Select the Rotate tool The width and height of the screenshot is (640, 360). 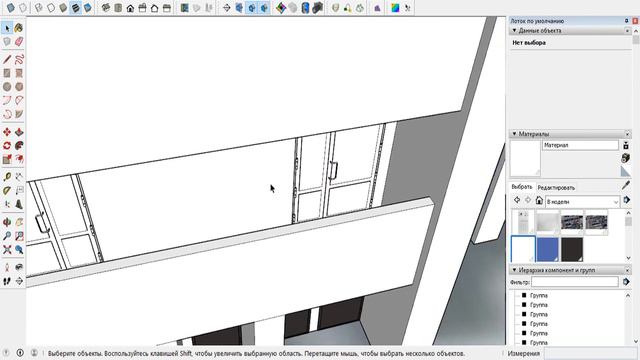coord(7,146)
